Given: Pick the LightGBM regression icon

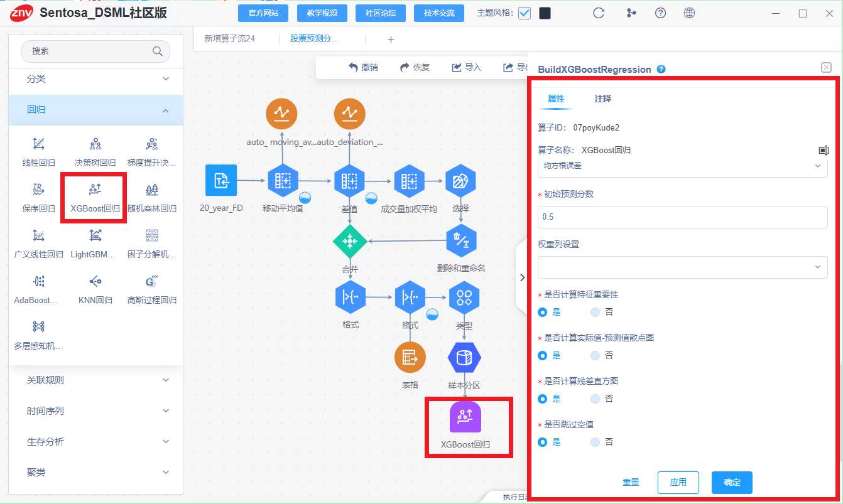Looking at the screenshot, I should [95, 235].
